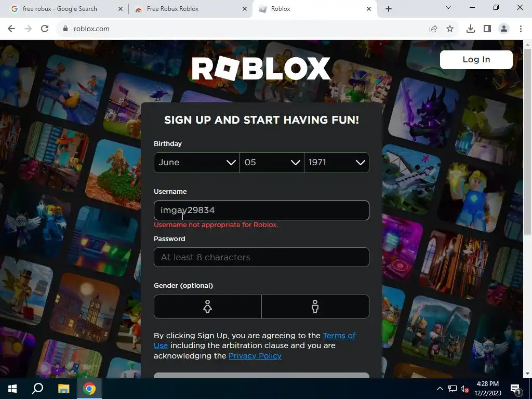Click the Username field containing imgay29834
Image resolution: width=532 pixels, height=399 pixels.
[261, 210]
